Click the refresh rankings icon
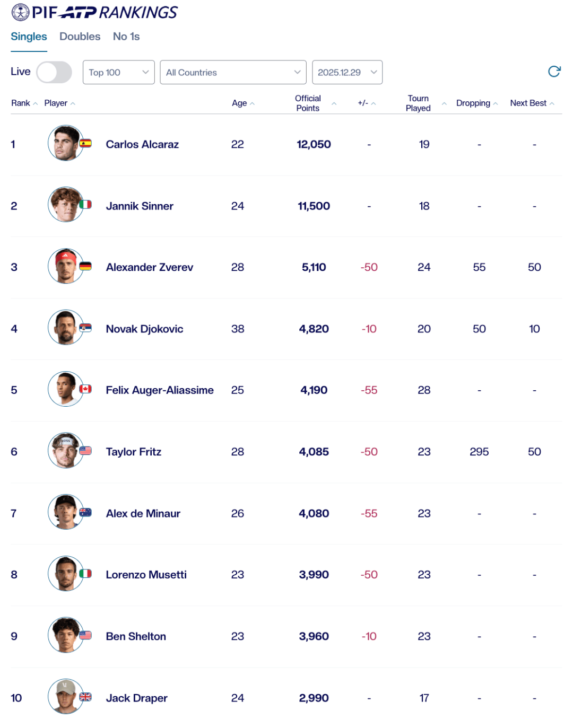The width and height of the screenshot is (573, 728). coord(554,72)
